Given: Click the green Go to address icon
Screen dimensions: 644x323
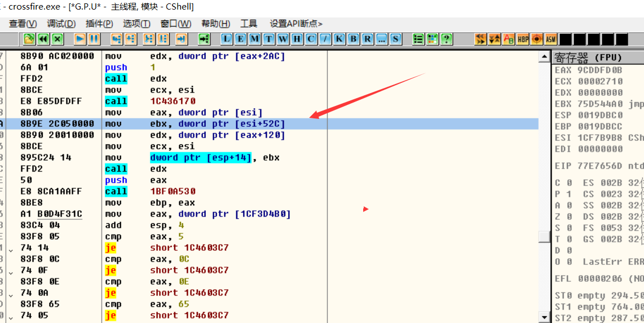Looking at the screenshot, I should [204, 39].
